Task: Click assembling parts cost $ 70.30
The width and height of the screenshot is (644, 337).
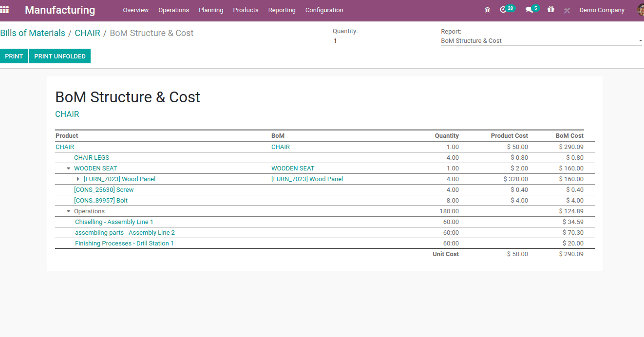Action: pos(573,233)
